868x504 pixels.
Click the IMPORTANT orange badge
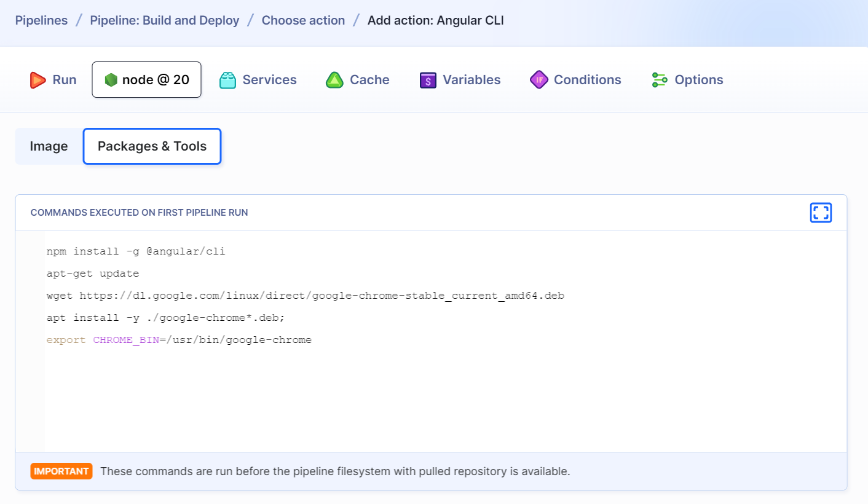[61, 471]
